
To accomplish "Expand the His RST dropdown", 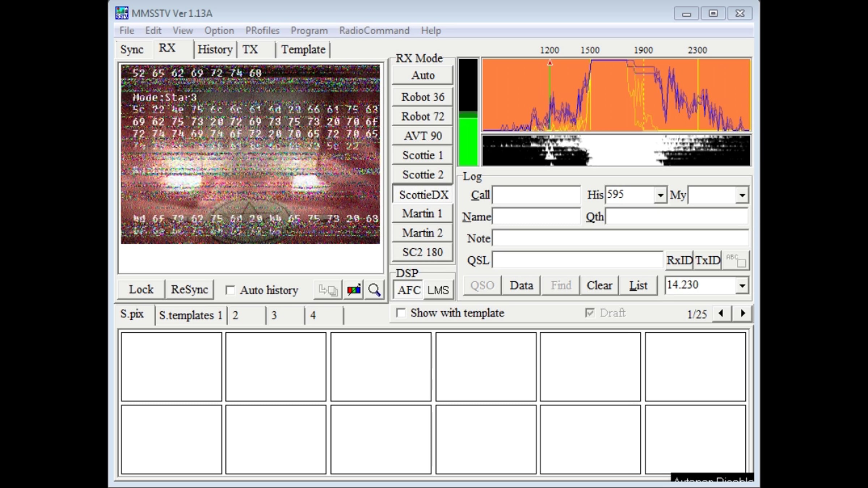I will point(660,195).
